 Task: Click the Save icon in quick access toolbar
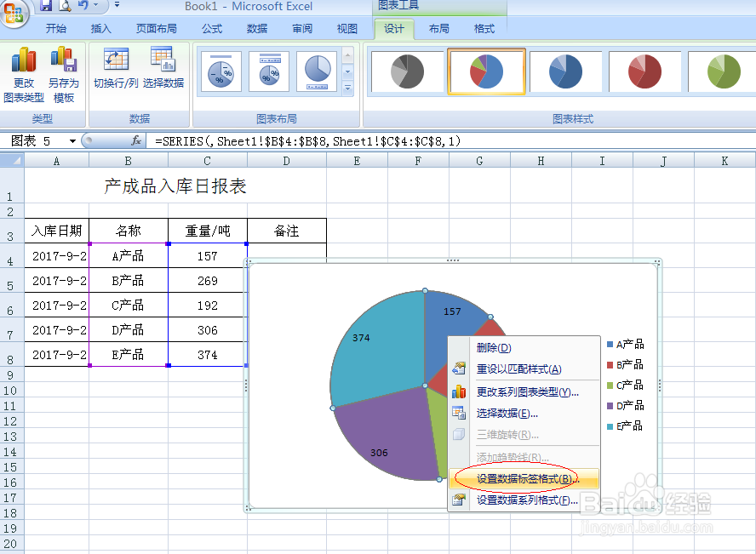(x=46, y=5)
